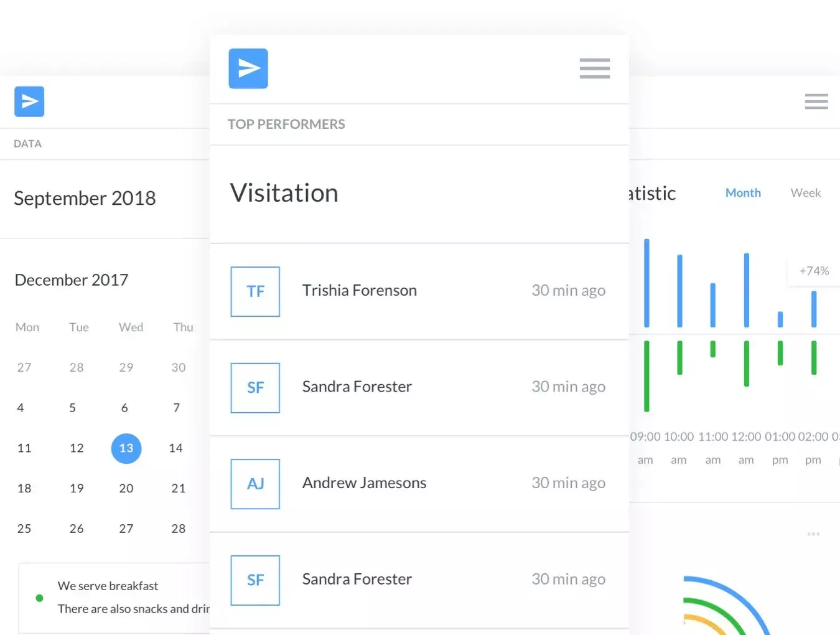
Task: Switch the statistic chart to Week
Action: click(x=806, y=193)
